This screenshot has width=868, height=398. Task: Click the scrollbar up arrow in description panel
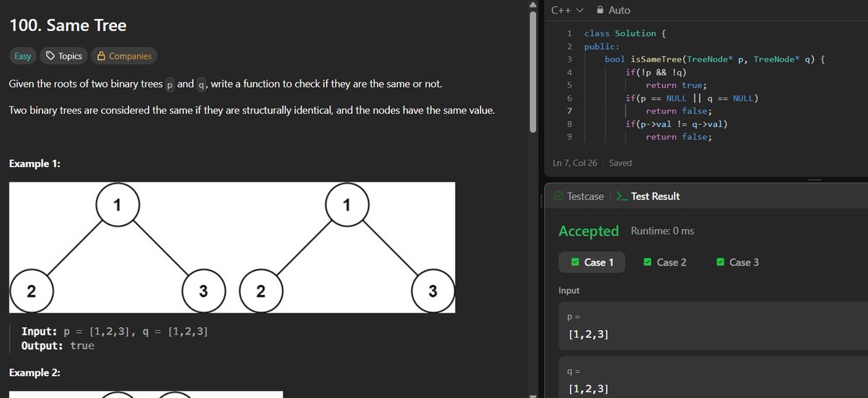tap(534, 4)
